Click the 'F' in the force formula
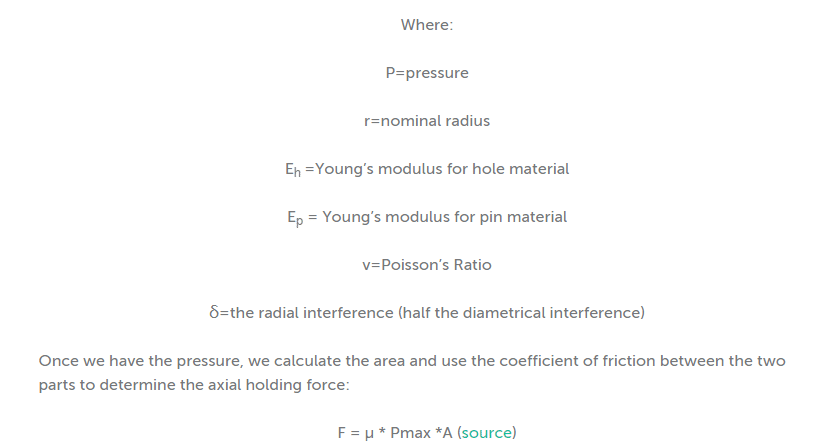Screen dimensions: 818x444 click(342, 433)
